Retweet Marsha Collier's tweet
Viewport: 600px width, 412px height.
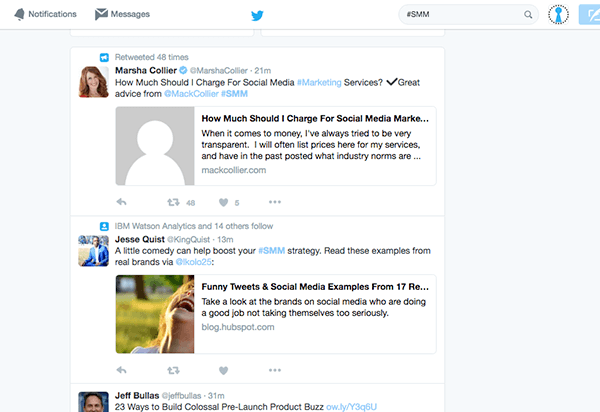[173, 202]
